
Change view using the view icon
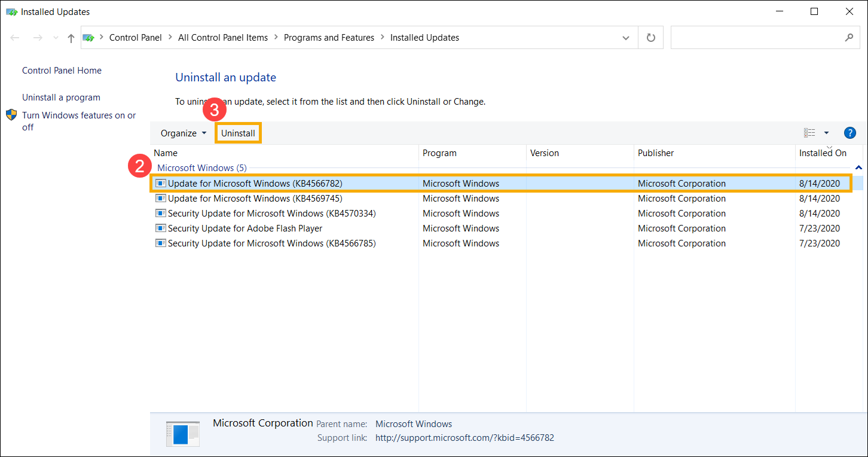tap(809, 133)
